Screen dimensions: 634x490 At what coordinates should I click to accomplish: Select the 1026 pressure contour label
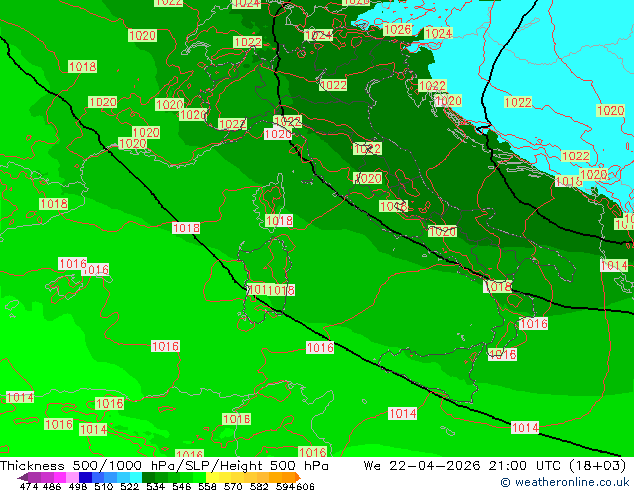click(397, 30)
